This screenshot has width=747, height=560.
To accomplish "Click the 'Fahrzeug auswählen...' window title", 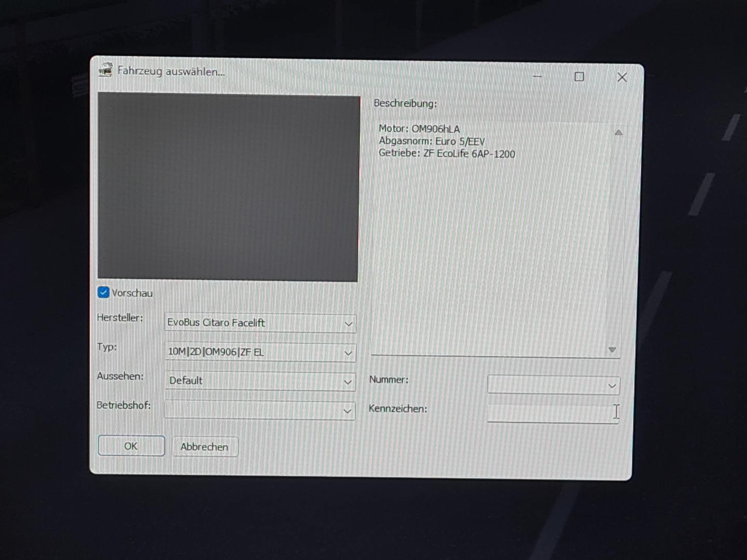I will [x=171, y=71].
